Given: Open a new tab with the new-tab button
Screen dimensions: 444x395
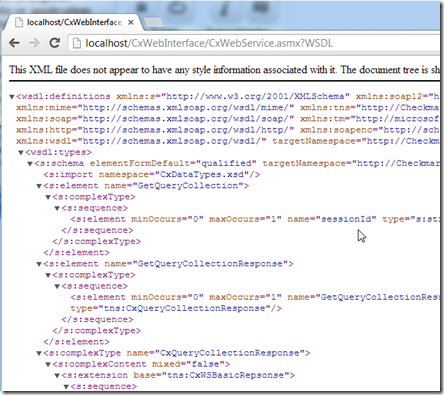Looking at the screenshot, I should point(153,22).
